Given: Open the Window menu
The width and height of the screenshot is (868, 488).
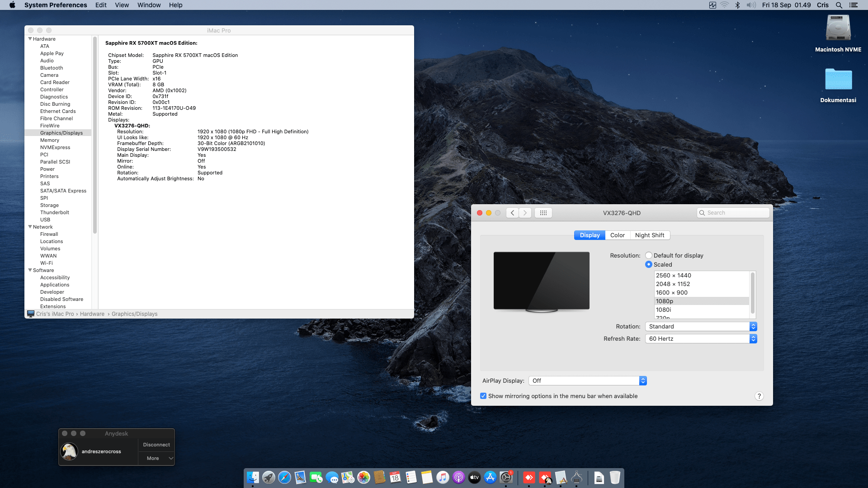Looking at the screenshot, I should click(x=149, y=5).
